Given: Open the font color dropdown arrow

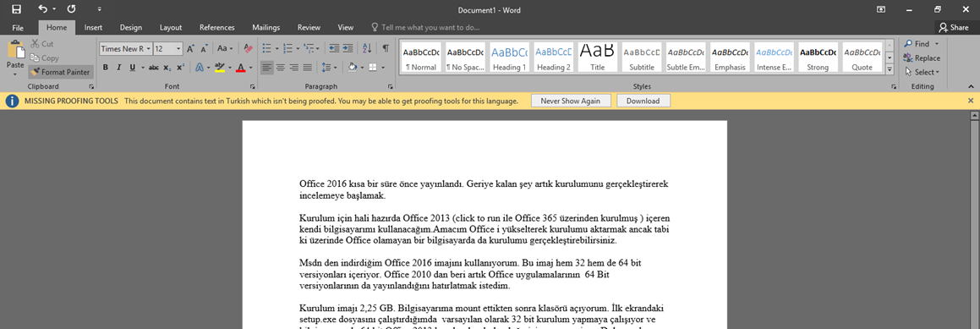Looking at the screenshot, I should coord(250,67).
